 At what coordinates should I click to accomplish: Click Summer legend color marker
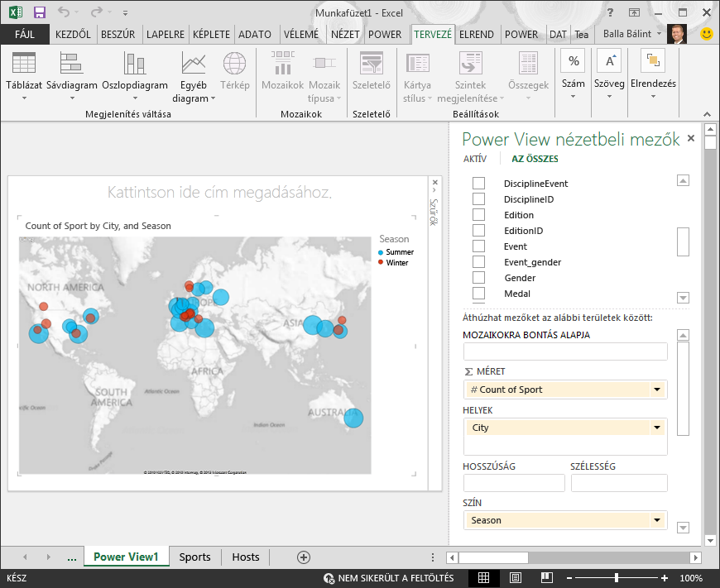coord(381,252)
